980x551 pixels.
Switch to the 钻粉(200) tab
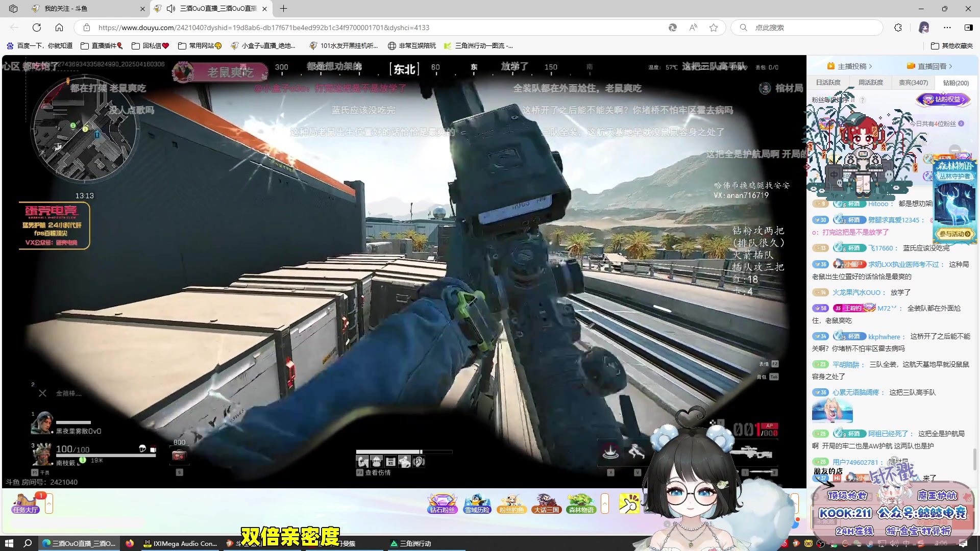(955, 83)
